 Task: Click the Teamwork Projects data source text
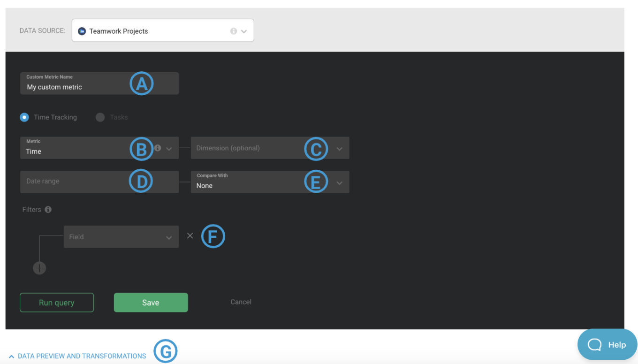click(x=119, y=31)
